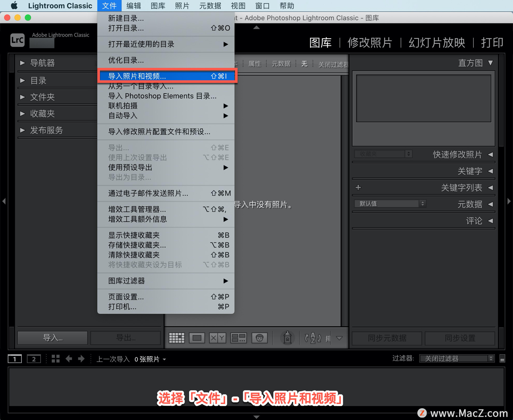
Task: Select the painter spray can tool
Action: (287, 337)
